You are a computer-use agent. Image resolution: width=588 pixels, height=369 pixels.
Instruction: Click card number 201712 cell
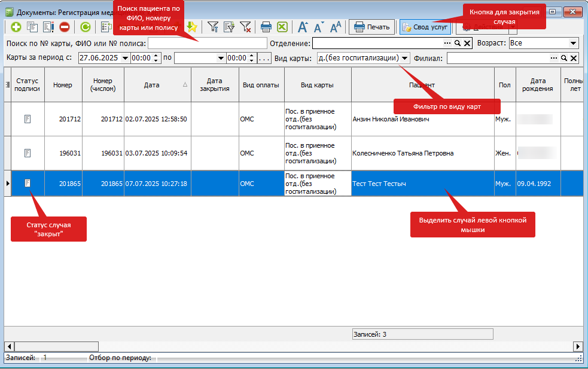[x=63, y=119]
